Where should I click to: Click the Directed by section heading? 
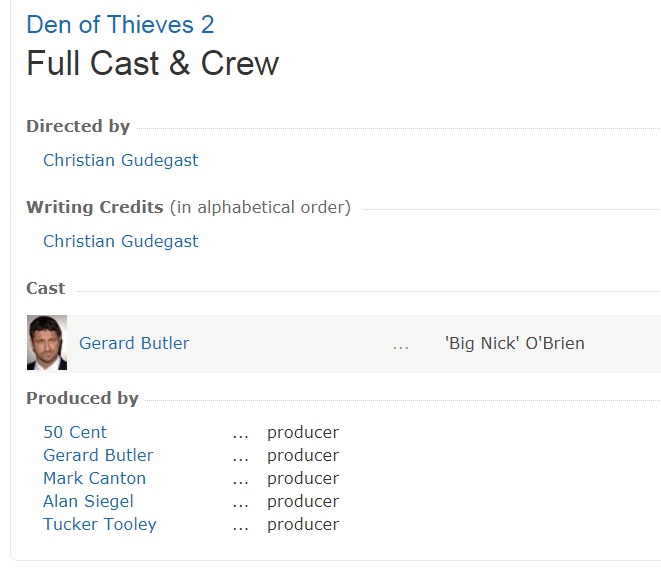tap(78, 126)
